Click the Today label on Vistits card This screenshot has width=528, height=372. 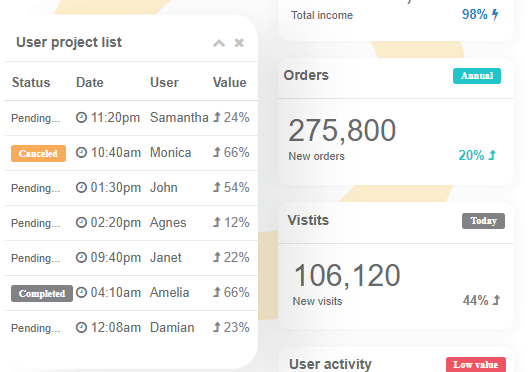pos(483,221)
